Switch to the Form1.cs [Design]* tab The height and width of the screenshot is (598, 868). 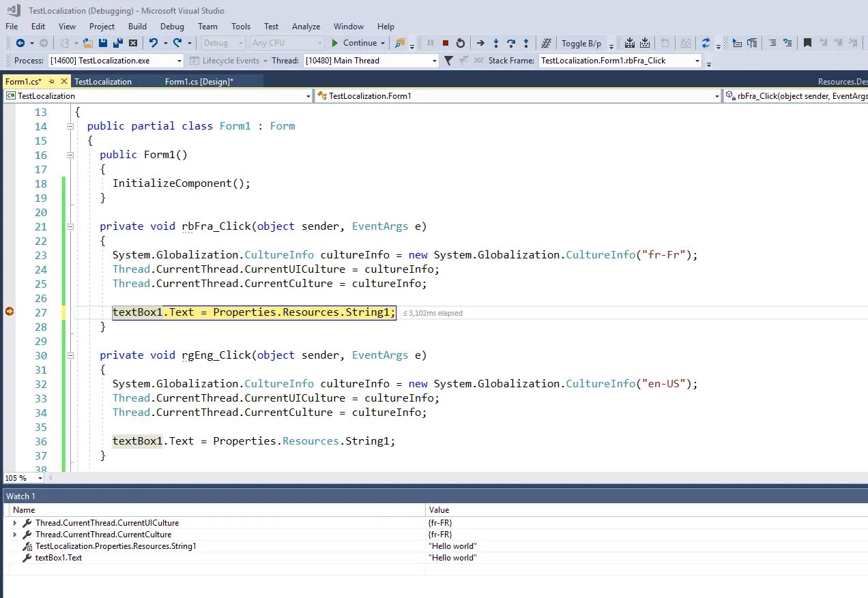[199, 81]
